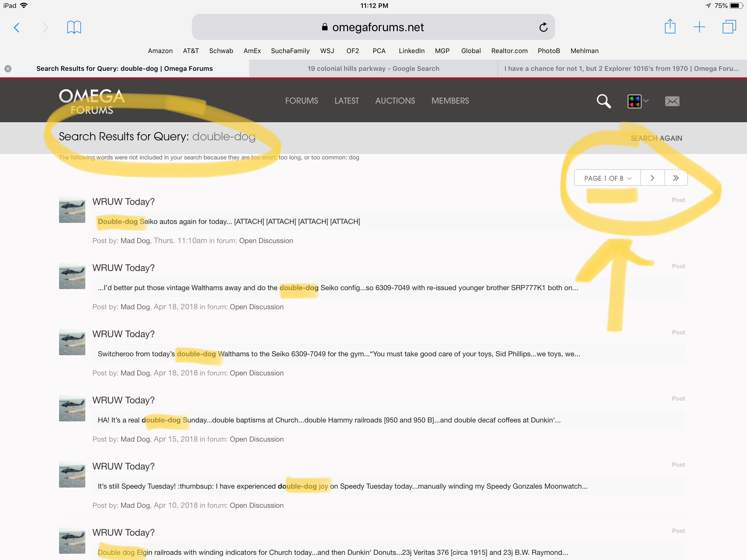747x560 pixels.
Task: Tap the omegaforums.net address bar
Action: point(373,27)
